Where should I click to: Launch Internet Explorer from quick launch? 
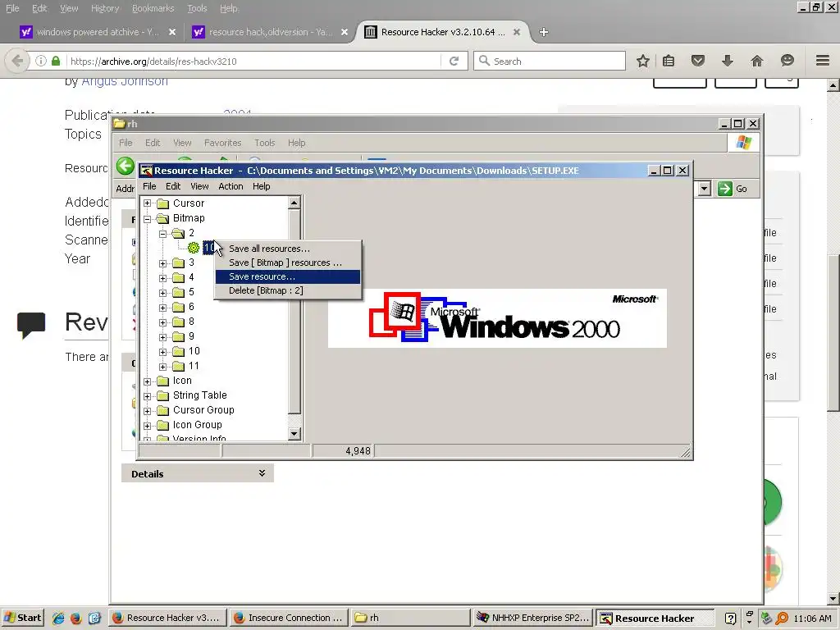(x=58, y=618)
